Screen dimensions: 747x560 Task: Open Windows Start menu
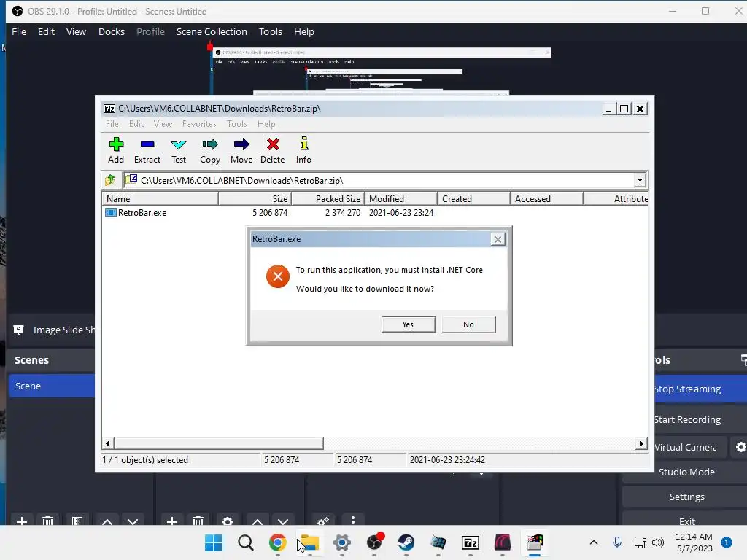214,542
